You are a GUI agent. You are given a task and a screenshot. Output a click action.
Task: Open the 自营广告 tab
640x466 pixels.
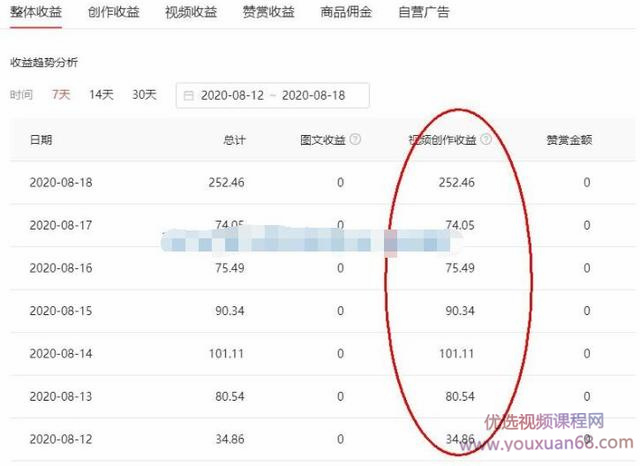tap(424, 12)
